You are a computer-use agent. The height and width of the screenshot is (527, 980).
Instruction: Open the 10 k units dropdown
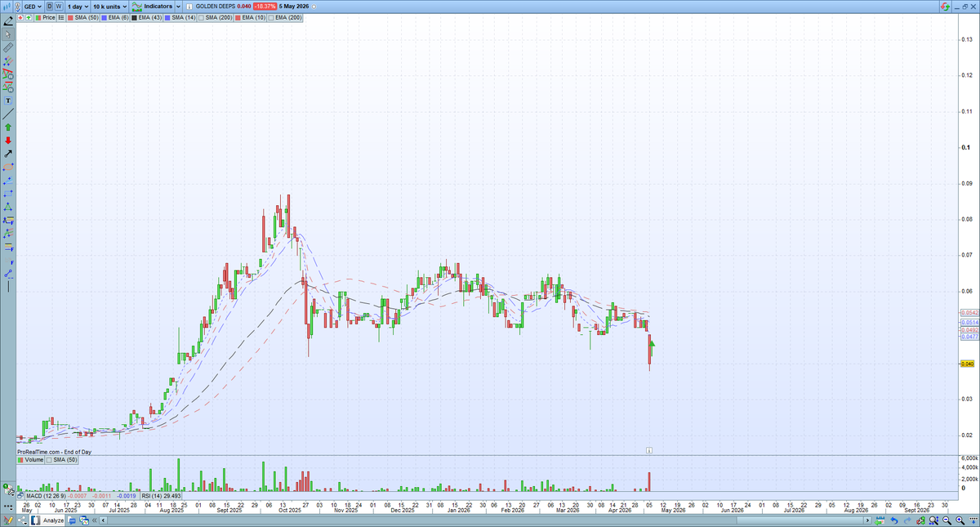click(109, 7)
